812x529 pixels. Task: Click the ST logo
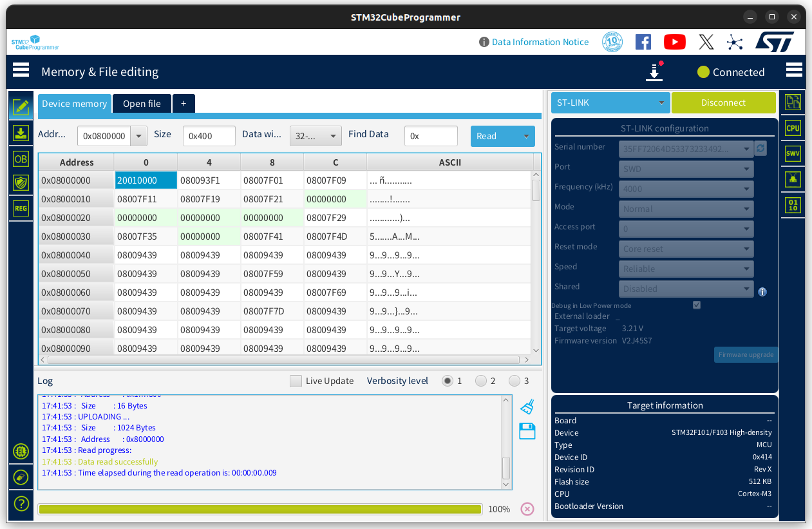click(x=774, y=42)
